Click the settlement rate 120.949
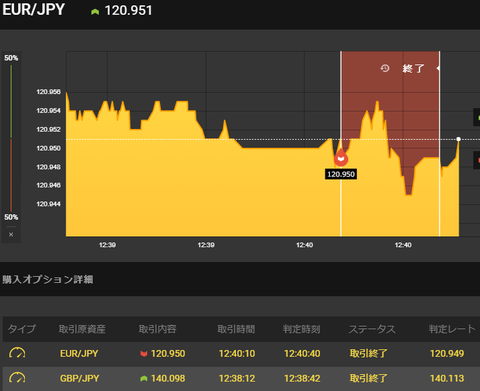 coord(447,354)
